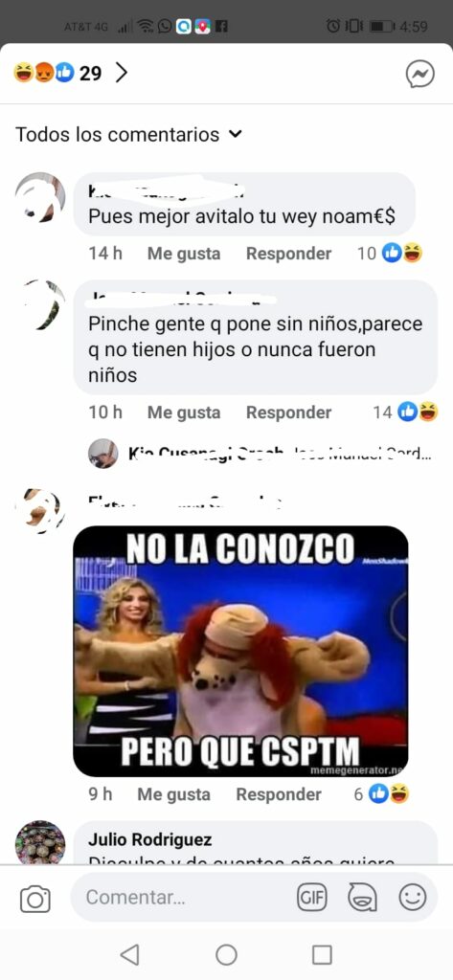Screen dimensions: 453x980
Task: Open the GIF picker
Action: 311,898
